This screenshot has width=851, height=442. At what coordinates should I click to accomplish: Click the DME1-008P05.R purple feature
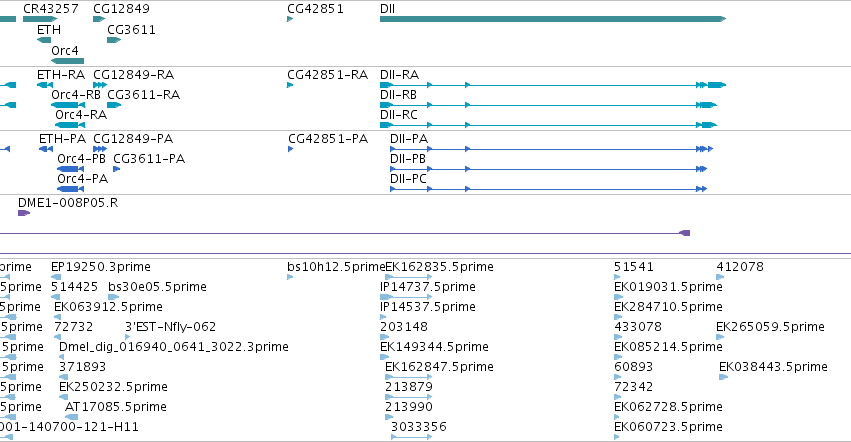point(24,213)
